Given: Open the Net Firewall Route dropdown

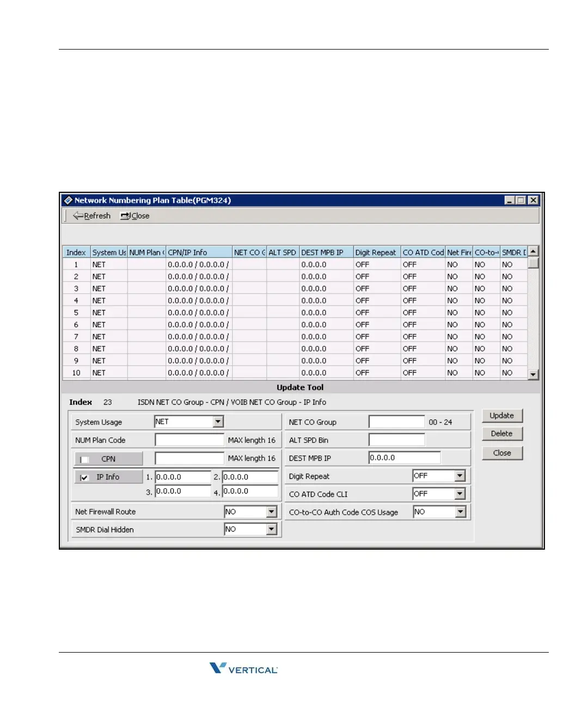Looking at the screenshot, I should click(272, 512).
